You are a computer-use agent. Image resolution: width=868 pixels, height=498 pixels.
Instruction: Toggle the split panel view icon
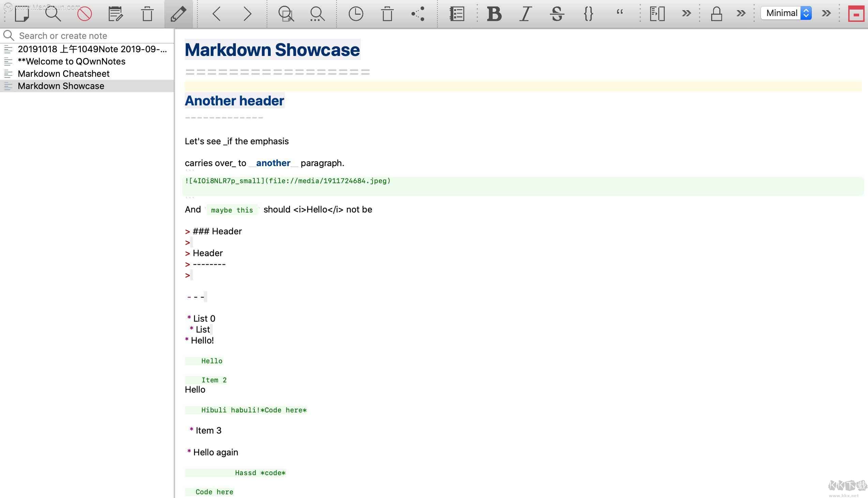[x=657, y=14]
